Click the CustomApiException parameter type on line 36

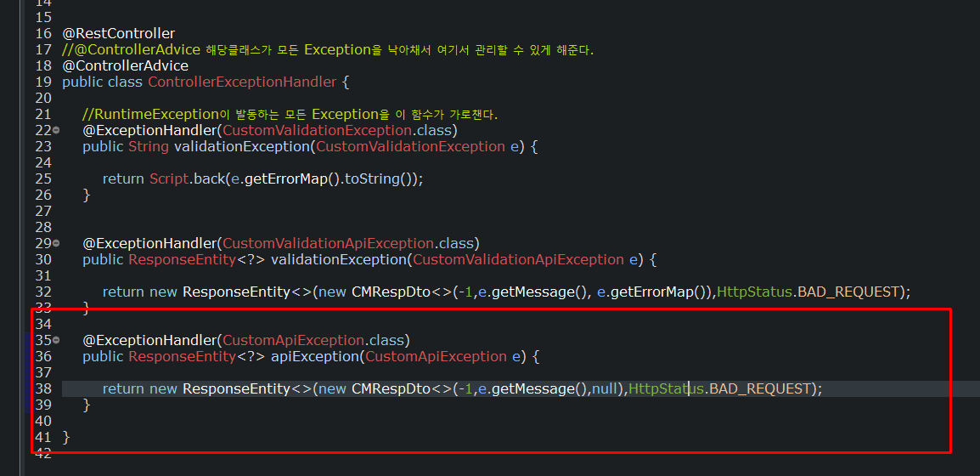(435, 357)
